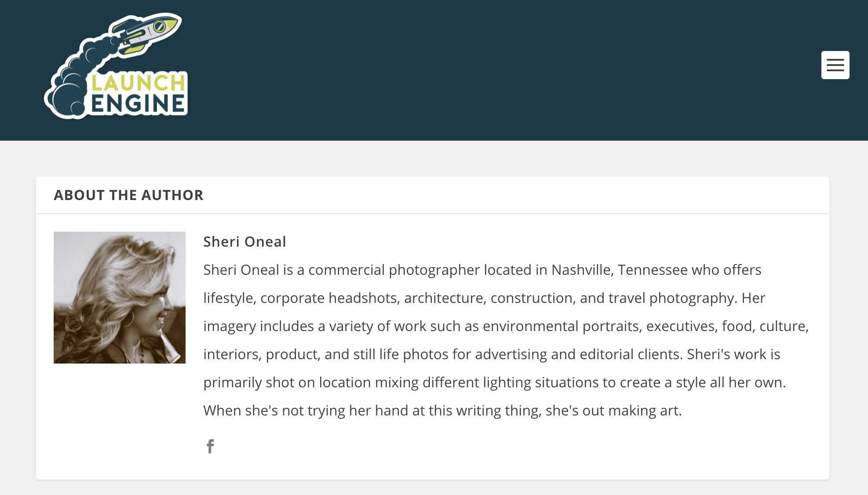Click the white ENGINE word in the logo

[138, 104]
